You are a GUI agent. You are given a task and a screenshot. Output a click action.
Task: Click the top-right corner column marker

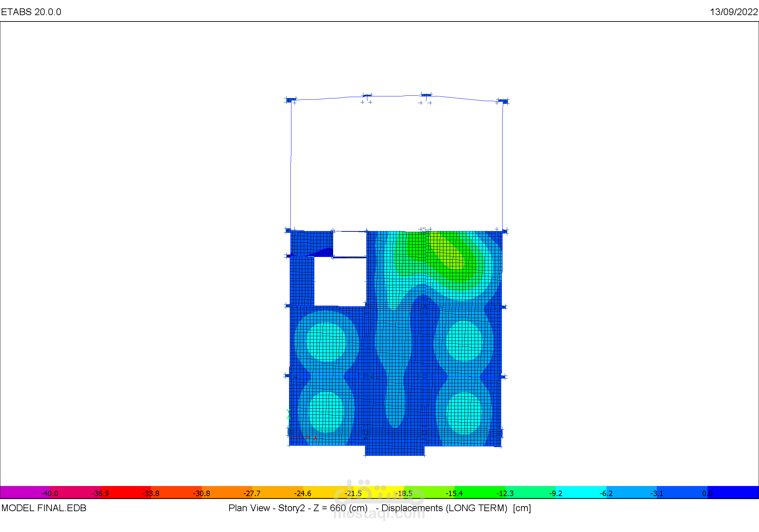[504, 101]
